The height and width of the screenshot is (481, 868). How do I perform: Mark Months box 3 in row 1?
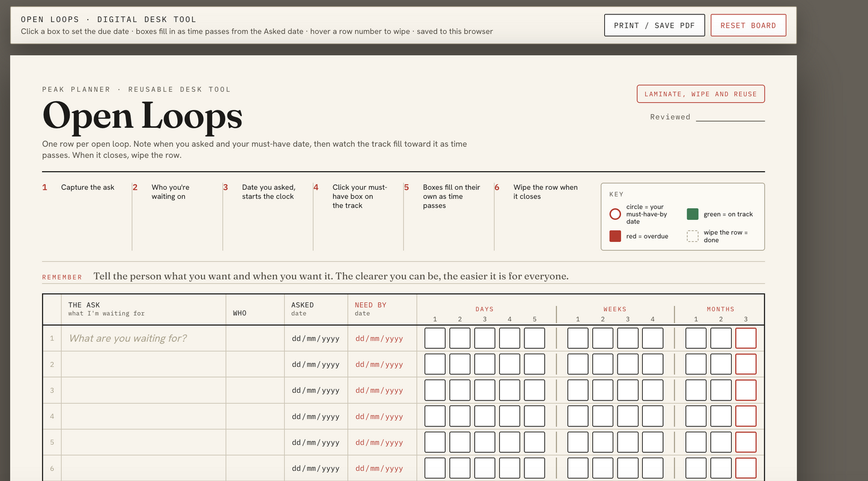[x=745, y=338]
